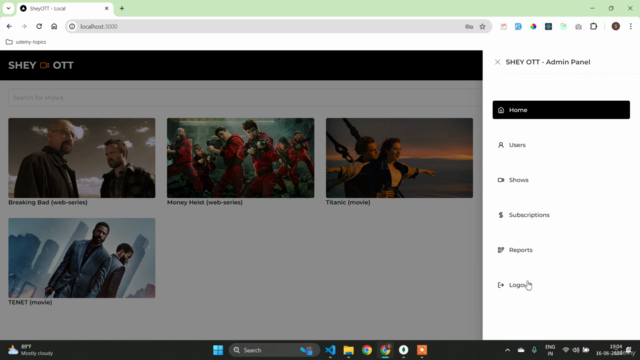Open the TENET poster thumbnail
The height and width of the screenshot is (360, 640).
coord(82,258)
